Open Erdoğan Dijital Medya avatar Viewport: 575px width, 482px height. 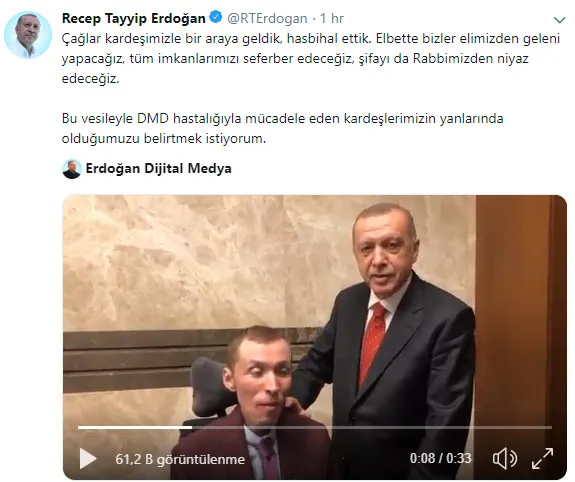tap(72, 169)
